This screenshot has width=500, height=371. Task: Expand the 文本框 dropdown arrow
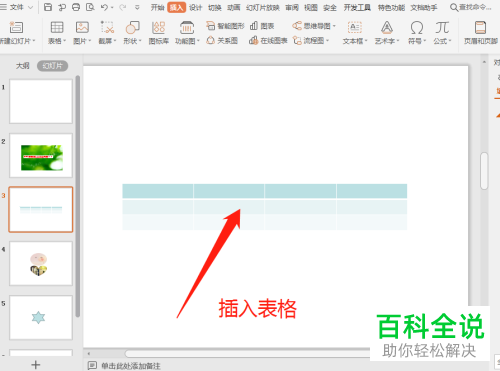click(x=366, y=41)
